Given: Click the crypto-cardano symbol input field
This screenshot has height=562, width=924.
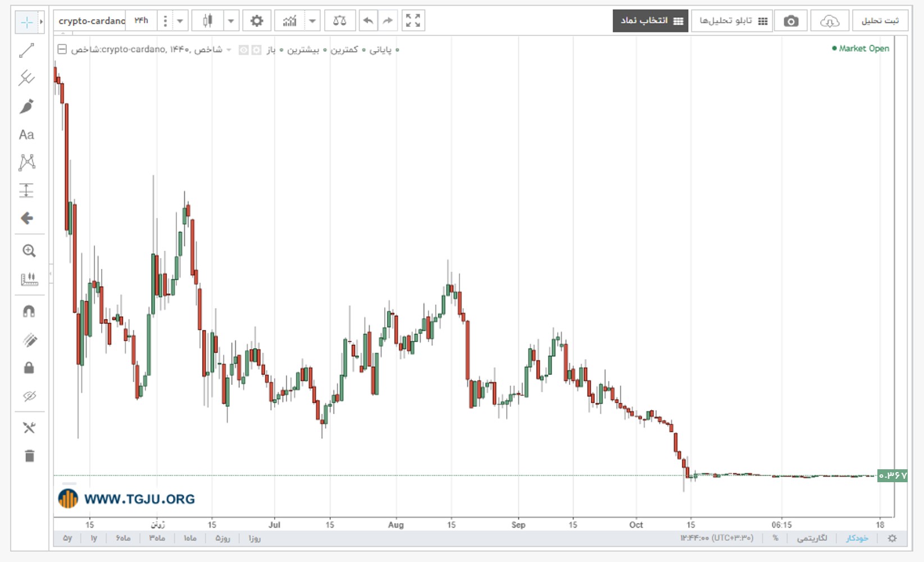Looking at the screenshot, I should point(92,21).
